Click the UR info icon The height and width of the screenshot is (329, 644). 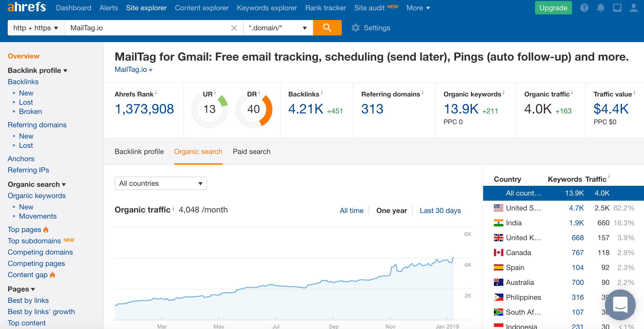[215, 92]
